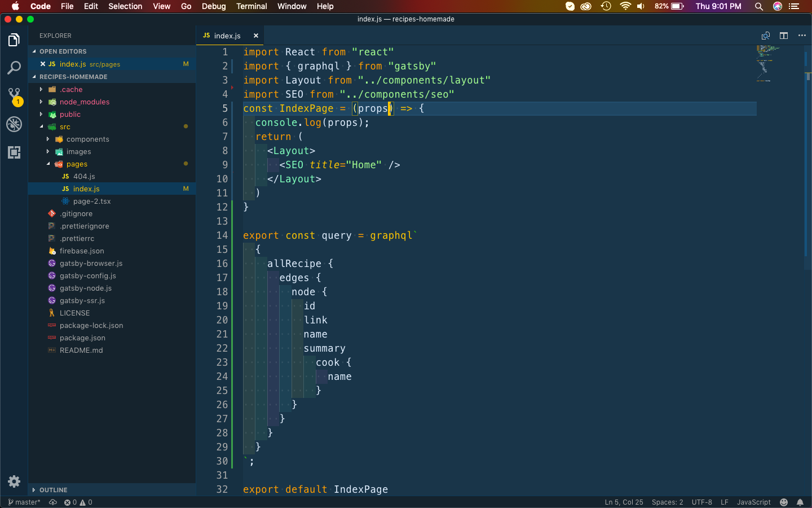The height and width of the screenshot is (508, 812).
Task: Open feedback smiley in status bar
Action: click(784, 502)
